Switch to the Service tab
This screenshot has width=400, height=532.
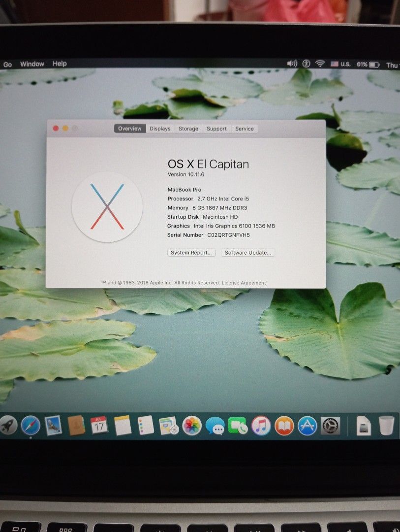tap(245, 129)
